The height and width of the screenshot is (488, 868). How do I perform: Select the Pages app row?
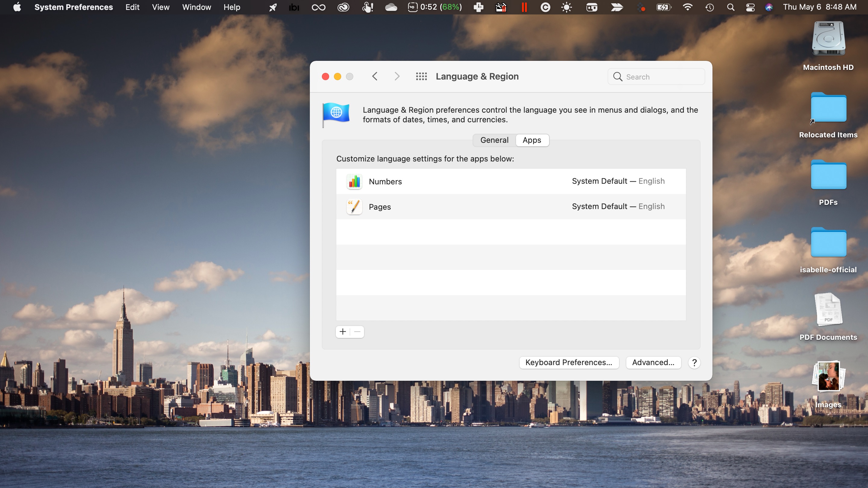click(511, 206)
